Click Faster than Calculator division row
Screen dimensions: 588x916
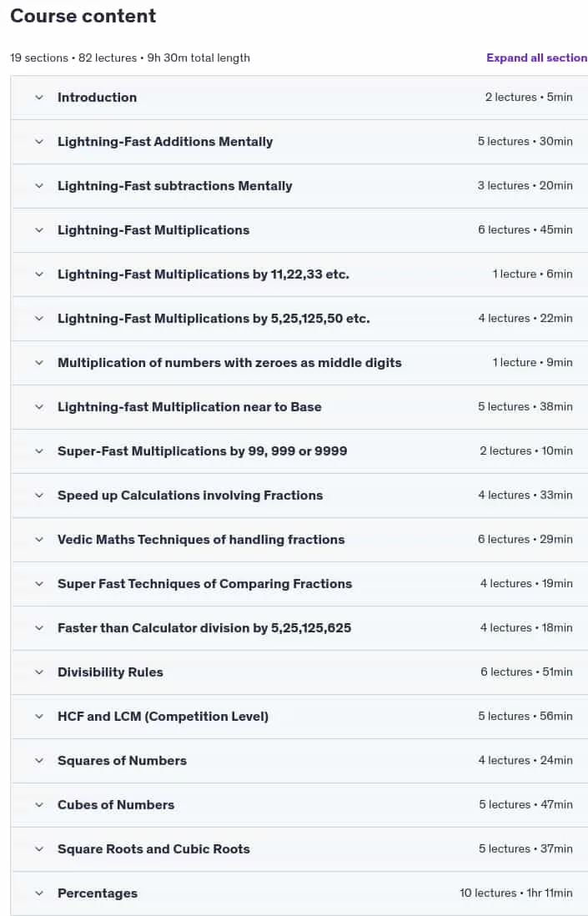(299, 628)
